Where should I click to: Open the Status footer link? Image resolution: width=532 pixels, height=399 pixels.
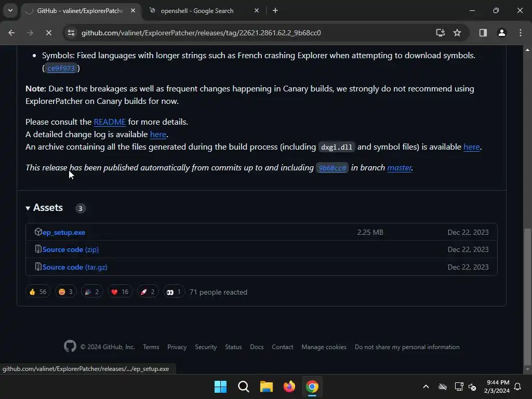click(233, 347)
